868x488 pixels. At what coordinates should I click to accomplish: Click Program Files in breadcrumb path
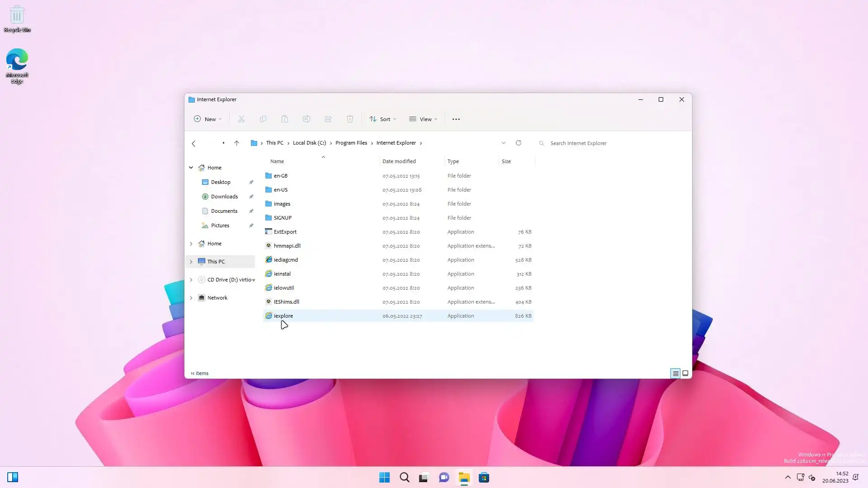pyautogui.click(x=351, y=143)
